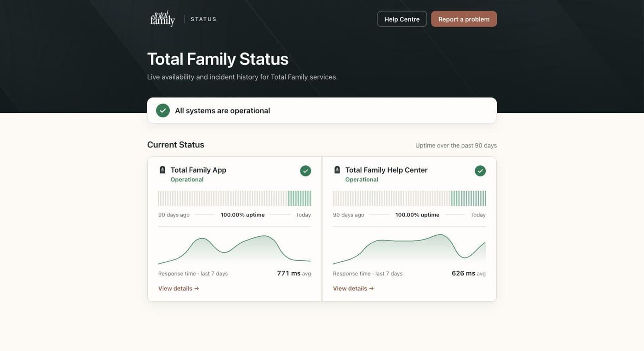Click the Total Family Status heading
This screenshot has height=351, width=644.
click(218, 59)
